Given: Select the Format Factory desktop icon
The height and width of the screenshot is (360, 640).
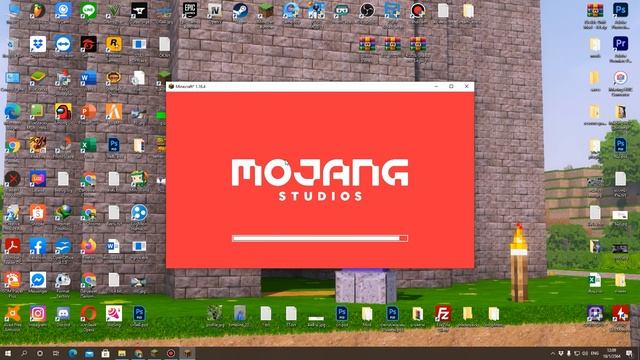Looking at the screenshot, I should click(x=63, y=280).
